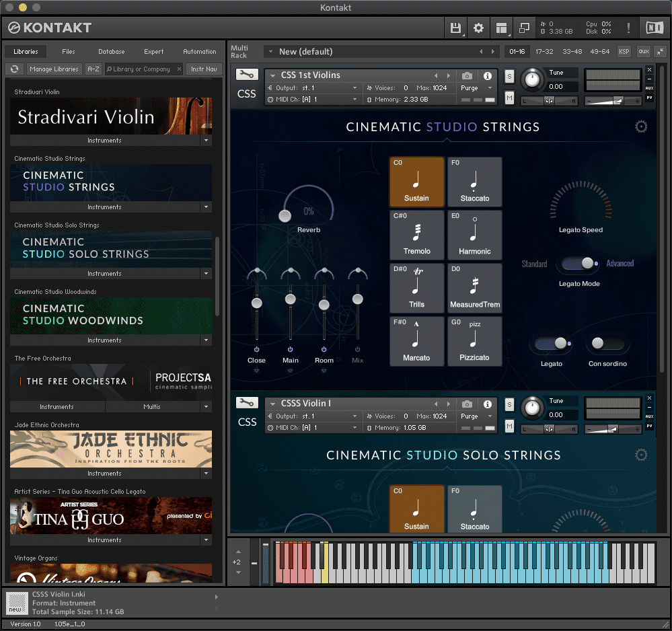Screen dimensions: 672x631
Task: Click the Manage Libraries button
Action: click(x=54, y=69)
